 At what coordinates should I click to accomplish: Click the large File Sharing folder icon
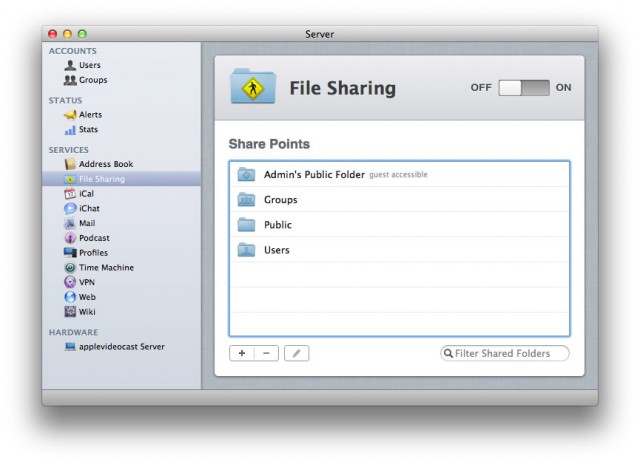[253, 86]
